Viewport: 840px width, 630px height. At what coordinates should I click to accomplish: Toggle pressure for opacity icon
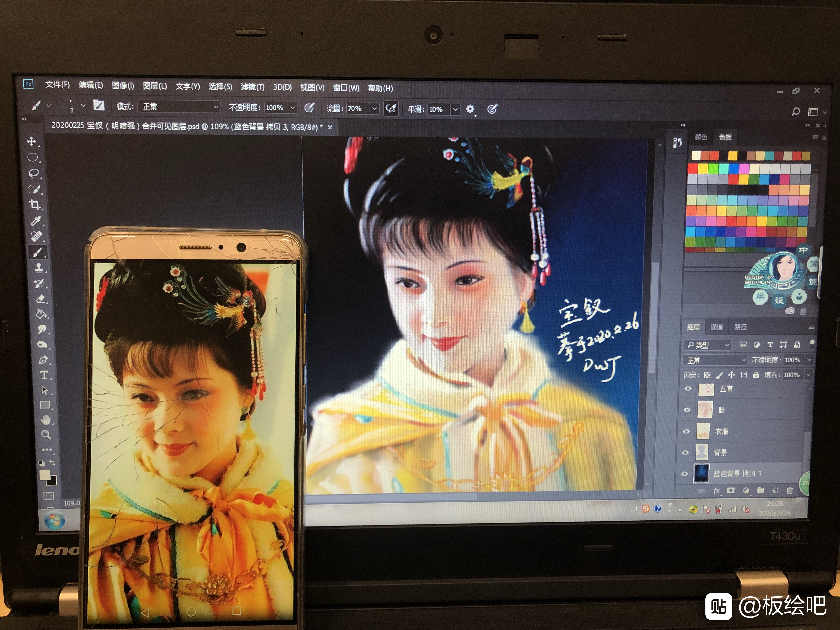tap(309, 108)
